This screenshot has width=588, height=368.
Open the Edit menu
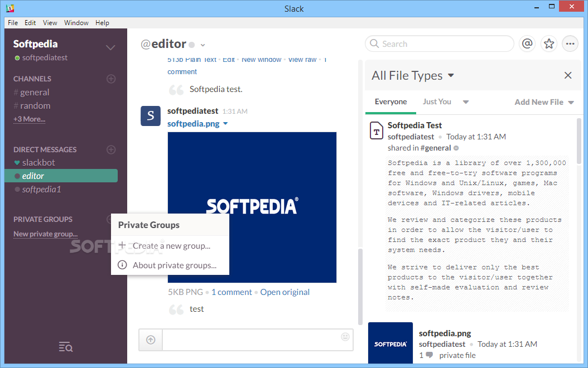point(30,23)
